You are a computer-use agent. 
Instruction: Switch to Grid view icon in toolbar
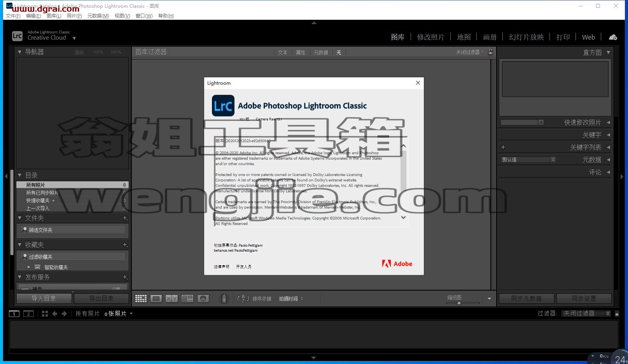click(x=141, y=298)
